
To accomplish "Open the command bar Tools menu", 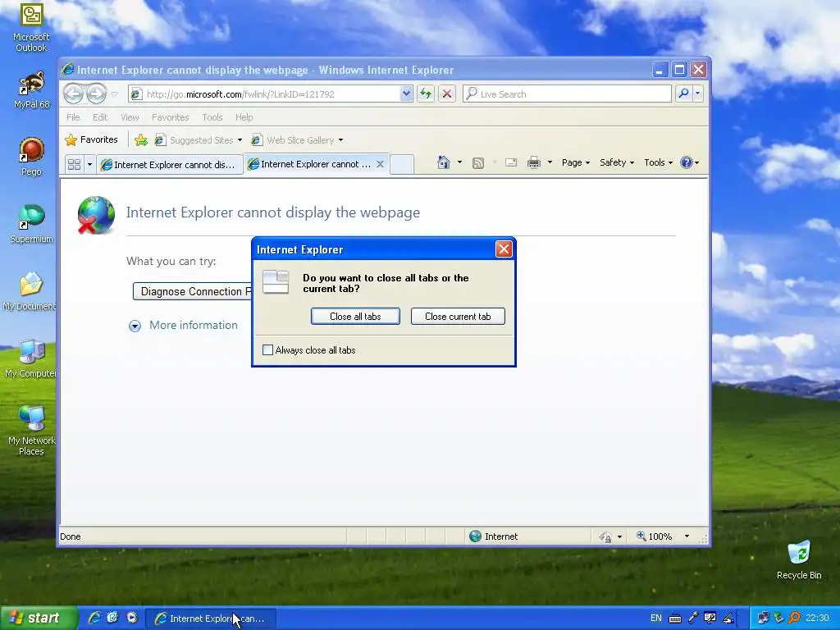I will coord(658,162).
